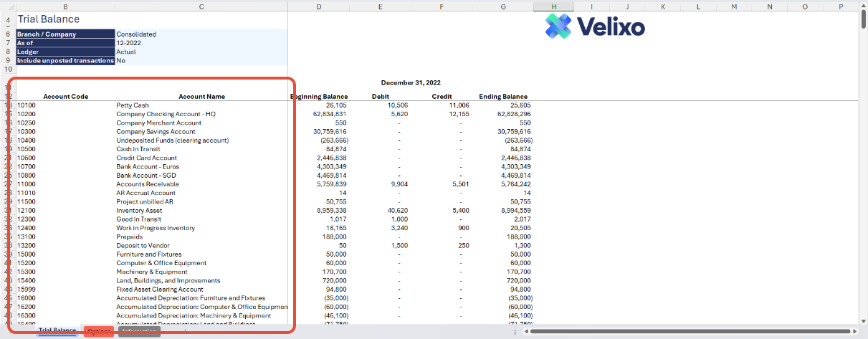Click the Debit column heading
The height and width of the screenshot is (339, 868).
click(x=380, y=96)
